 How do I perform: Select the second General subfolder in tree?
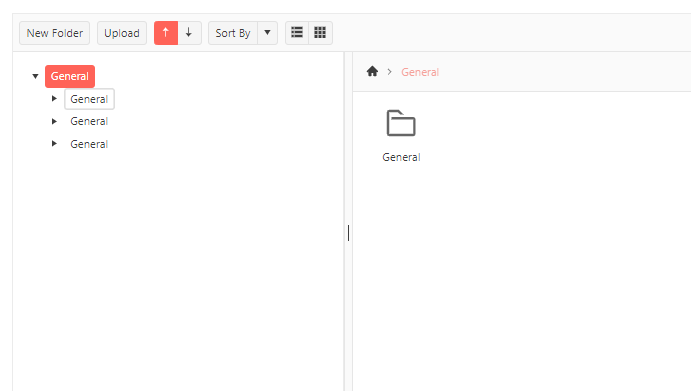click(89, 121)
